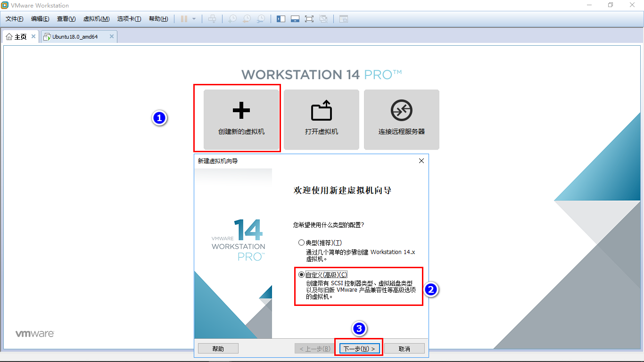
Task: Open the power options dropdown arrow
Action: point(194,19)
